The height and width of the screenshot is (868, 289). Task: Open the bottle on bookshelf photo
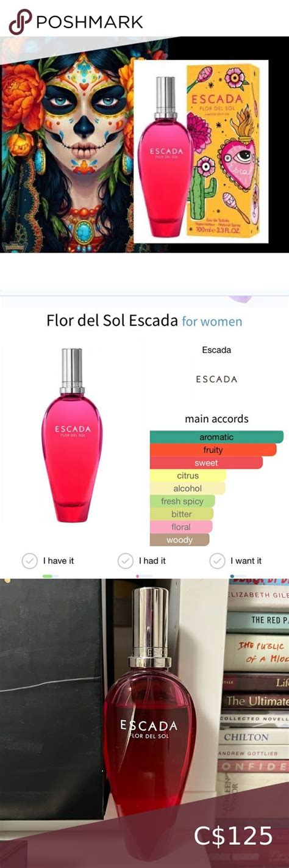click(x=144, y=723)
